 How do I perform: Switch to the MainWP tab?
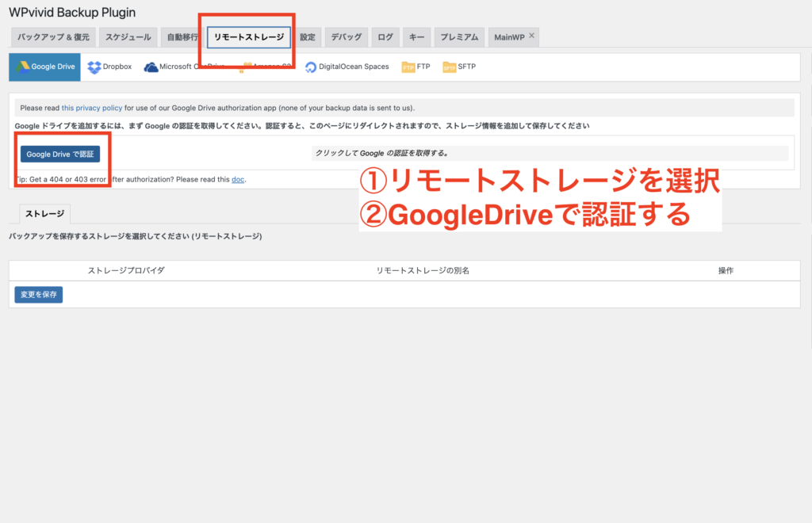tap(510, 37)
